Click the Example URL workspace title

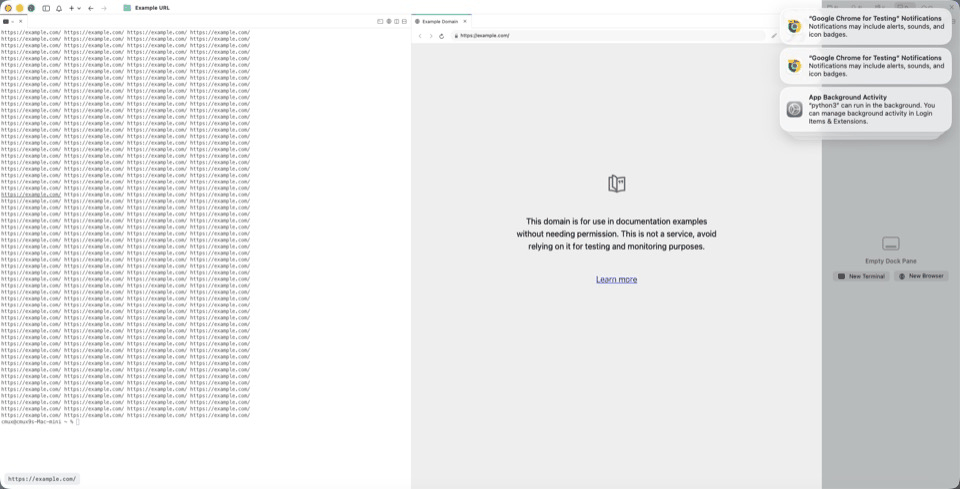pyautogui.click(x=152, y=8)
